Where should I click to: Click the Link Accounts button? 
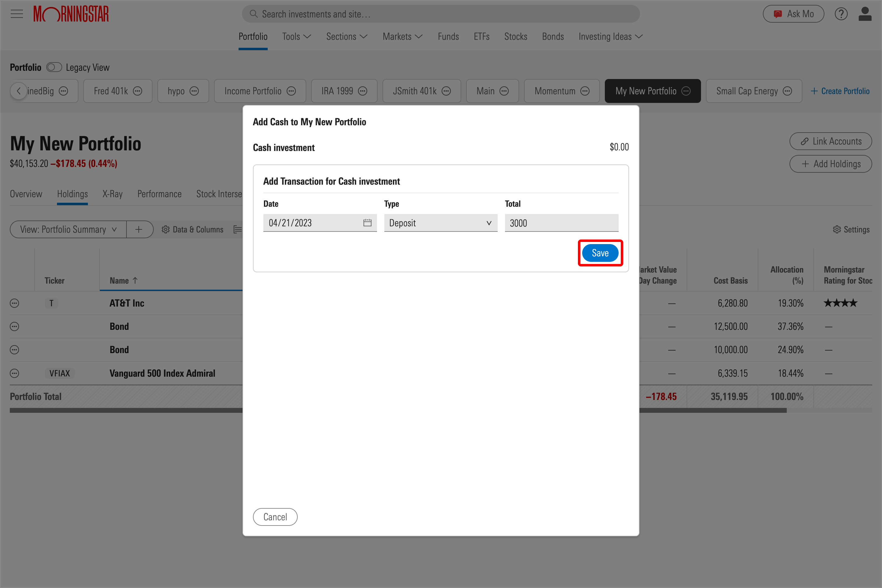pos(831,141)
